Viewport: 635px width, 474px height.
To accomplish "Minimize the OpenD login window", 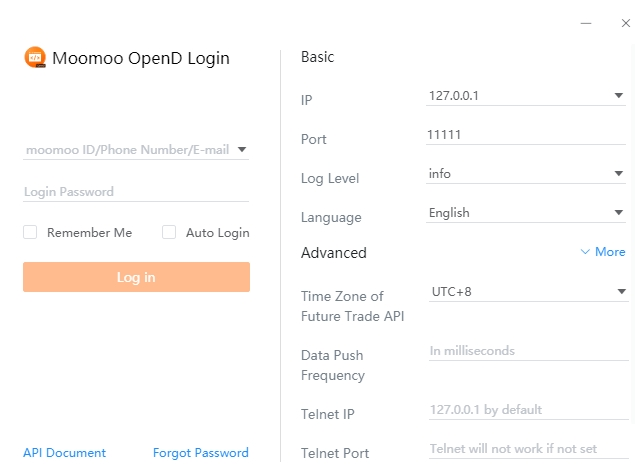I will [x=586, y=22].
